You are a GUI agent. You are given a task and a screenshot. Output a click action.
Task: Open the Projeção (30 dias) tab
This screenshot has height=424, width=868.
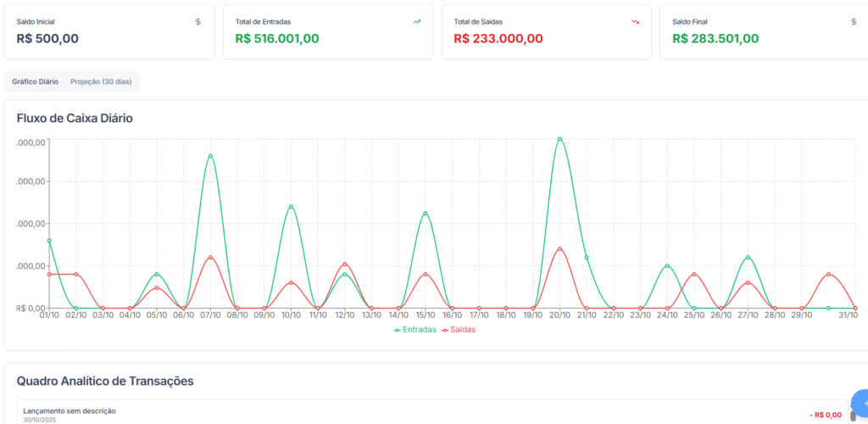(101, 81)
